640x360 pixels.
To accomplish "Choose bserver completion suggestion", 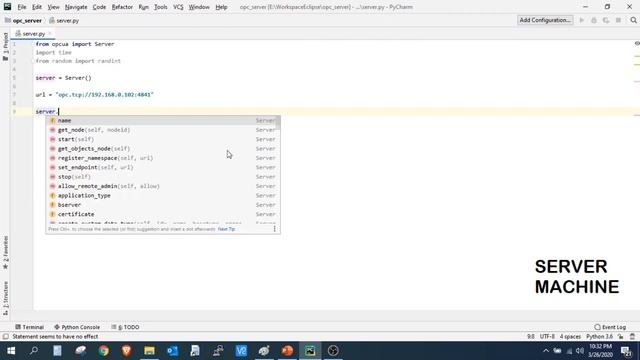I will tap(162, 205).
